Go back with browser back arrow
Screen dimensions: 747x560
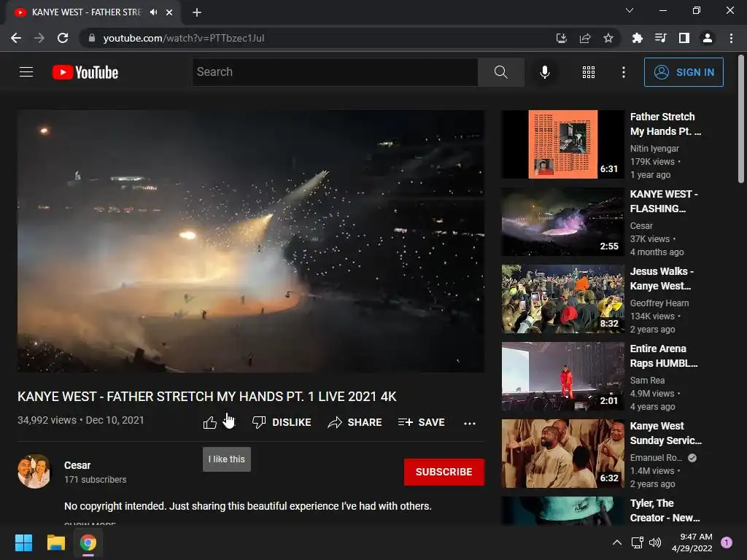tap(16, 38)
